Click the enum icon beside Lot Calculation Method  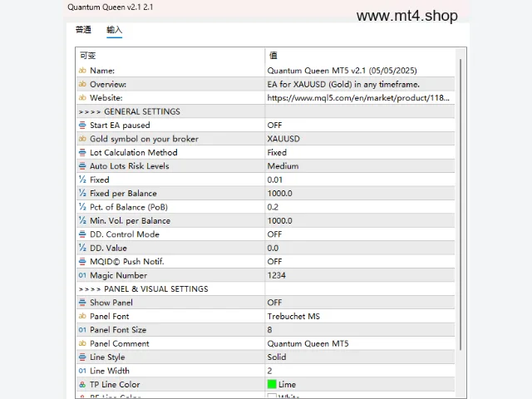click(x=82, y=152)
